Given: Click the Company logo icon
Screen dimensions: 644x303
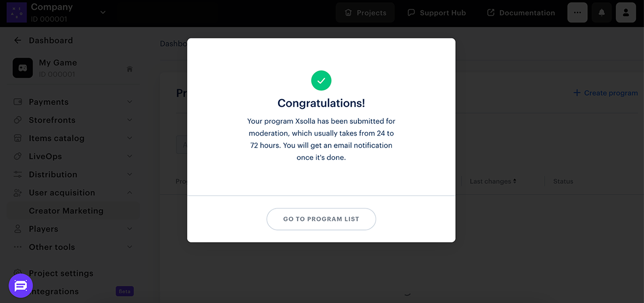Looking at the screenshot, I should pyautogui.click(x=17, y=12).
